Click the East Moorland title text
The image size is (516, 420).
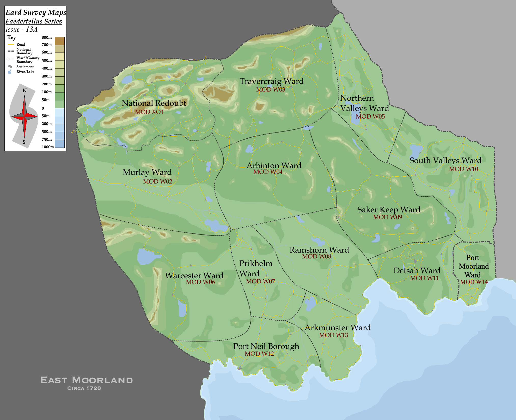click(x=87, y=380)
